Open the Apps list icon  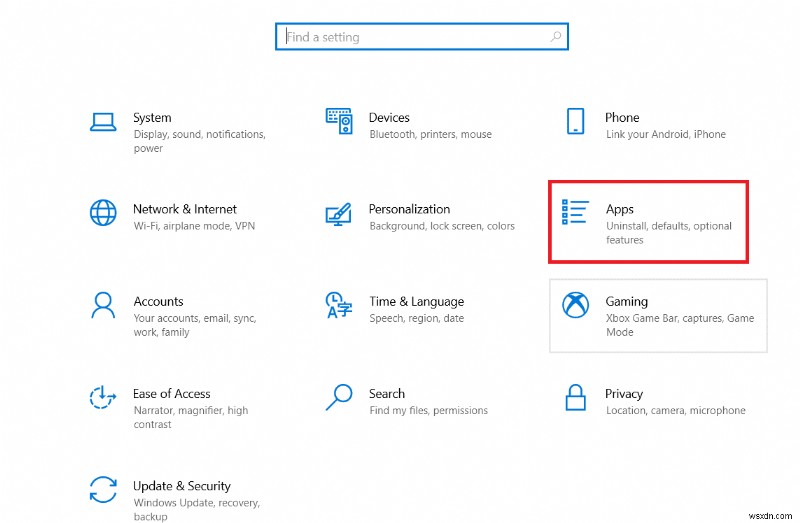coord(575,213)
